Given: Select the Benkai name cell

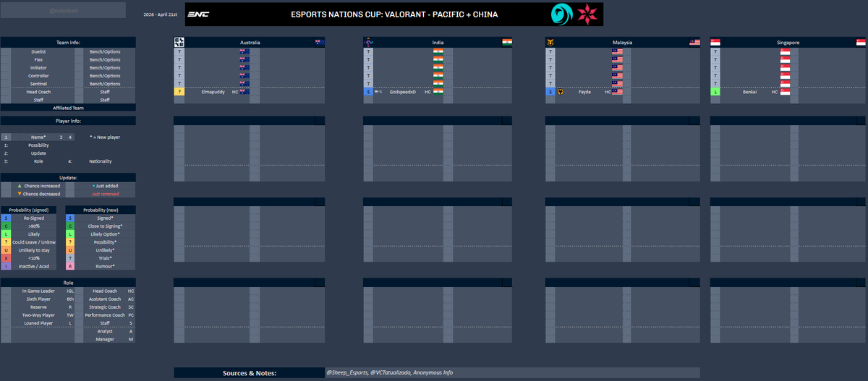Looking at the screenshot, I should coord(749,93).
